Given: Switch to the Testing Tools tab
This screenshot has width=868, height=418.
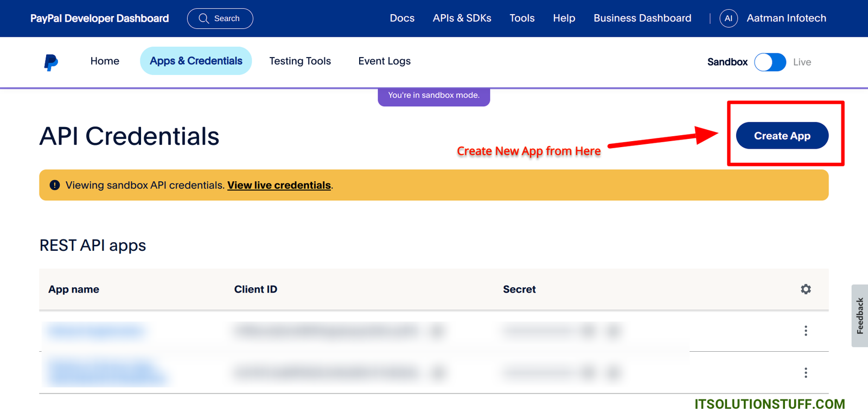Looking at the screenshot, I should click(300, 61).
